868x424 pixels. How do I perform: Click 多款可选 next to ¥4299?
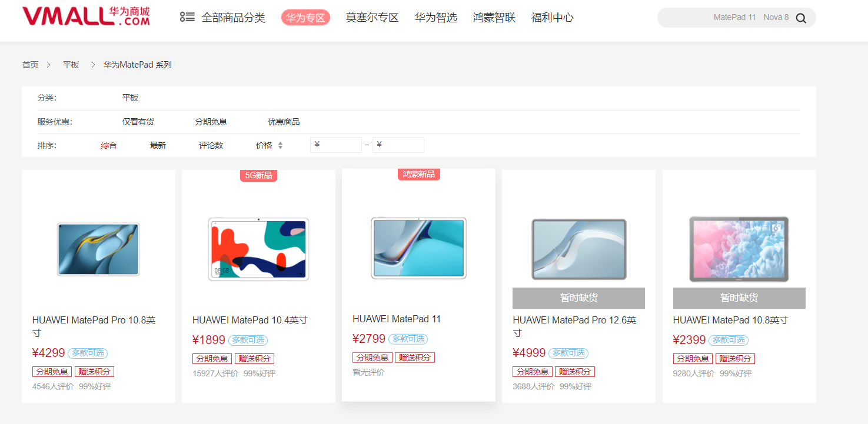[x=88, y=353]
